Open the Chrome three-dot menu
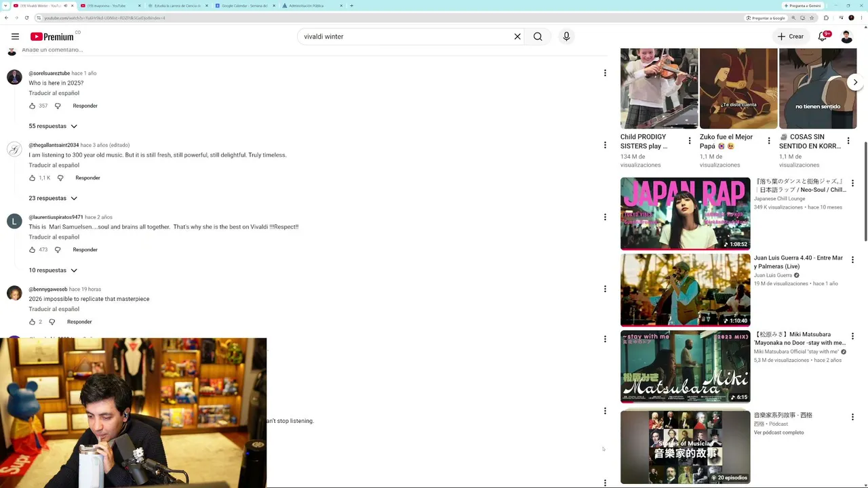868x488 pixels. pyautogui.click(x=861, y=18)
